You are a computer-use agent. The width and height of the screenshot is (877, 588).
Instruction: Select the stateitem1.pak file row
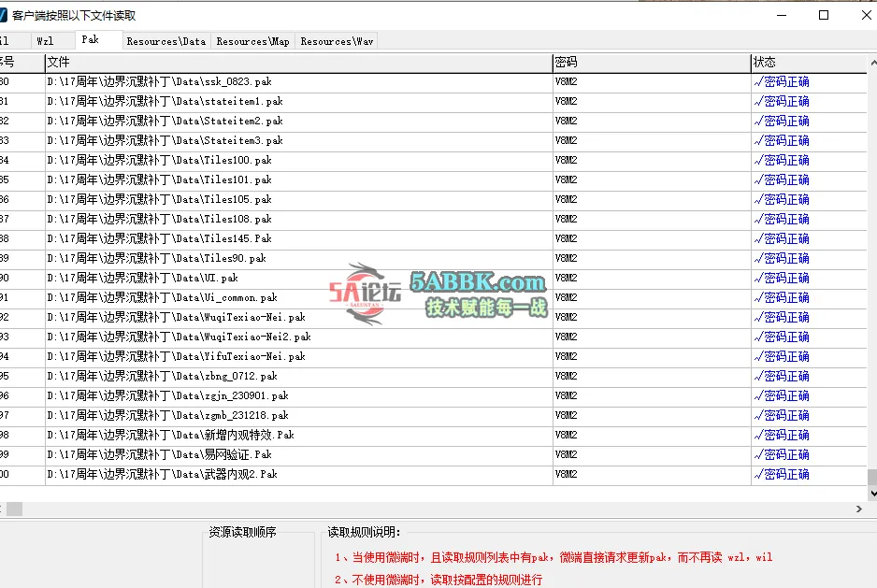[x=434, y=101]
